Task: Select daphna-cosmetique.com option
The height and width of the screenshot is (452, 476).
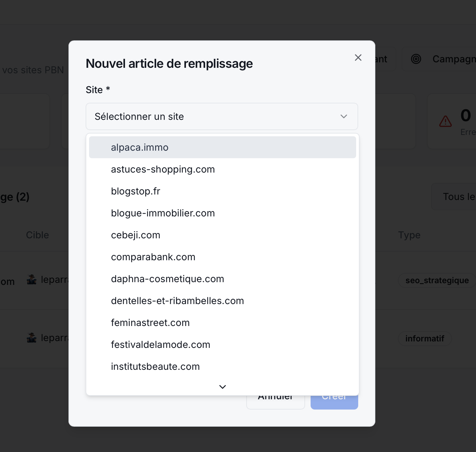Action: pyautogui.click(x=167, y=279)
